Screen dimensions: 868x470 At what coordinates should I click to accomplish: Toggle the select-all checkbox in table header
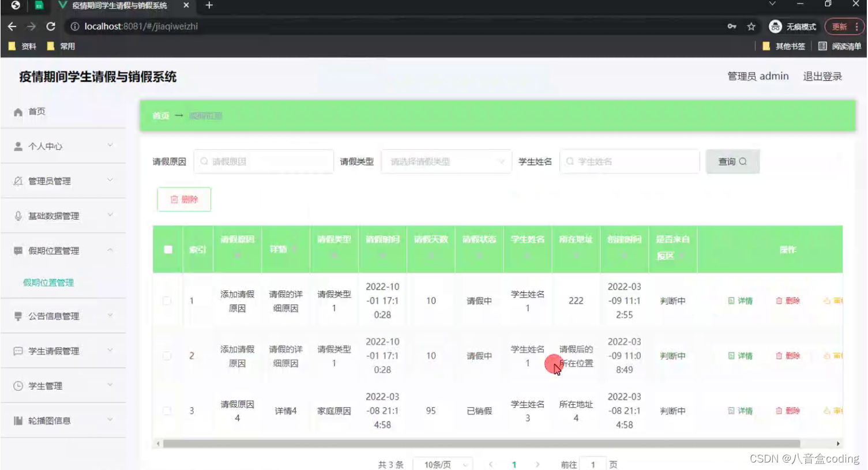(x=168, y=250)
